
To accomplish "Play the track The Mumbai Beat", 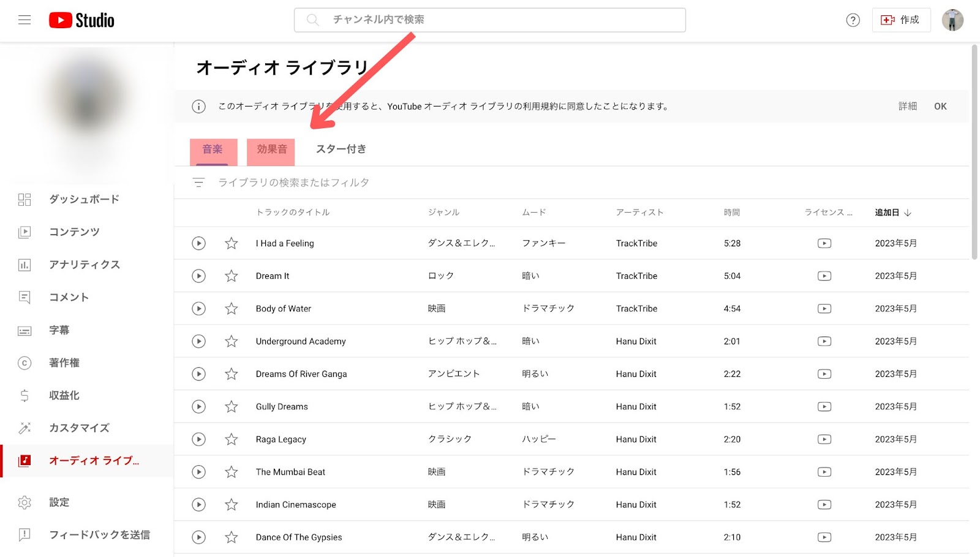I will point(198,472).
